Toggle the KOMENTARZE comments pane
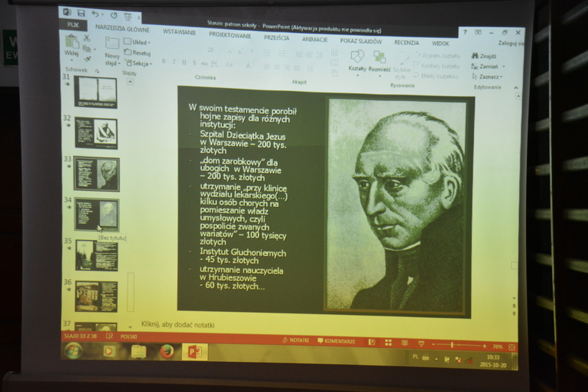 point(336,341)
